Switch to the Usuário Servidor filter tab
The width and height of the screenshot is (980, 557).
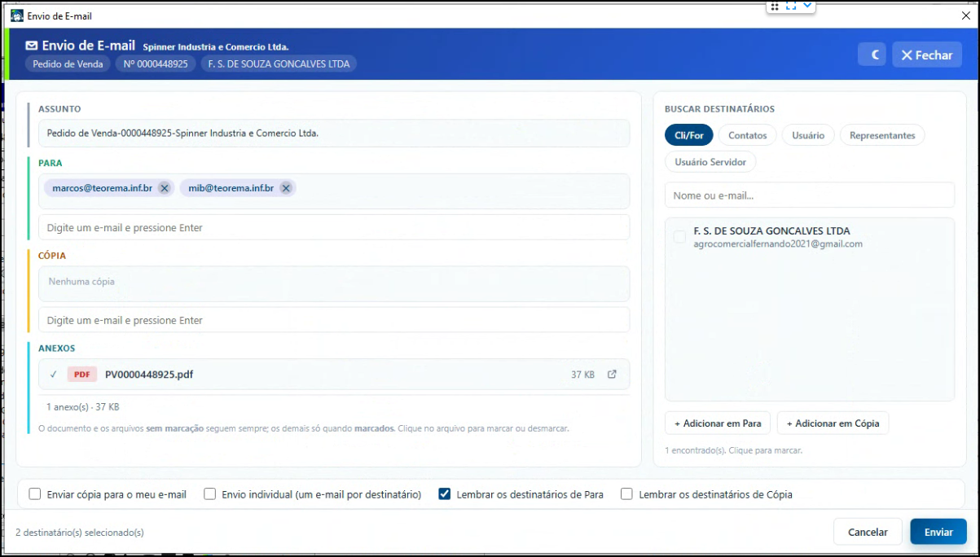tap(710, 162)
